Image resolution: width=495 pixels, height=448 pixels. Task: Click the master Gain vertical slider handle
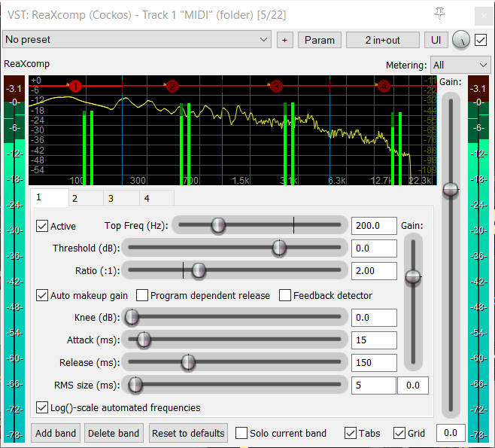[451, 189]
